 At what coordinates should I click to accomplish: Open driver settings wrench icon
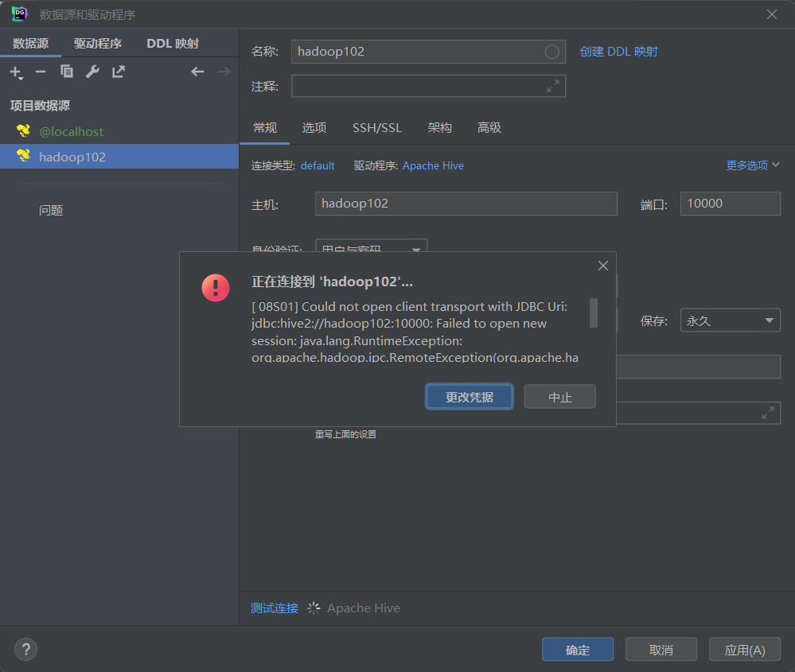[x=92, y=72]
